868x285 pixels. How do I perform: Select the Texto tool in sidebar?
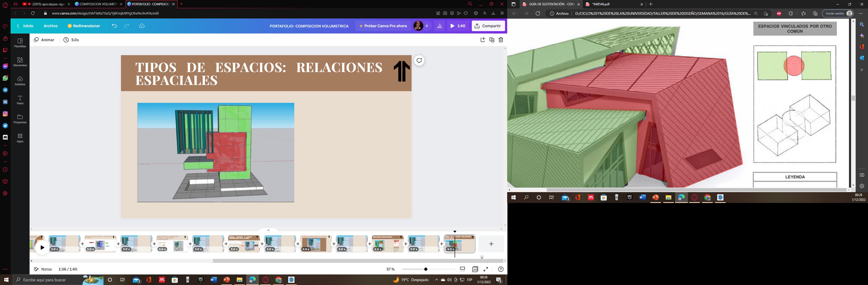tap(20, 99)
